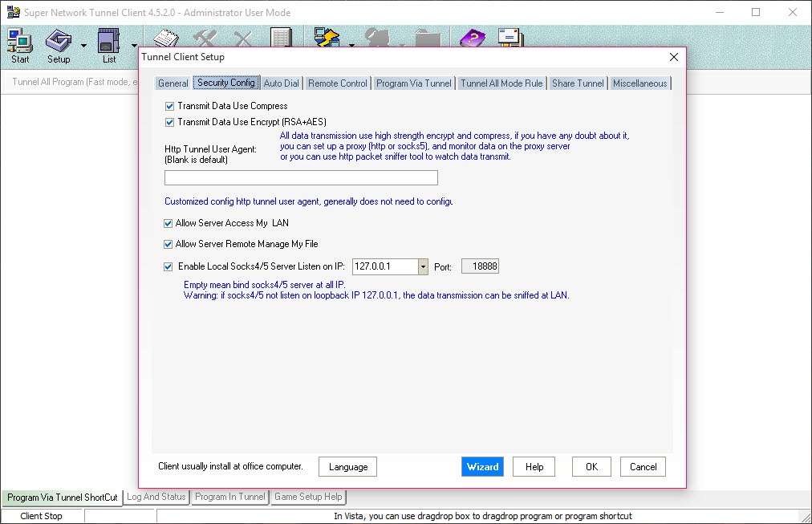The width and height of the screenshot is (812, 524).
Task: Expand the List button dropdown arrow
Action: point(134,46)
